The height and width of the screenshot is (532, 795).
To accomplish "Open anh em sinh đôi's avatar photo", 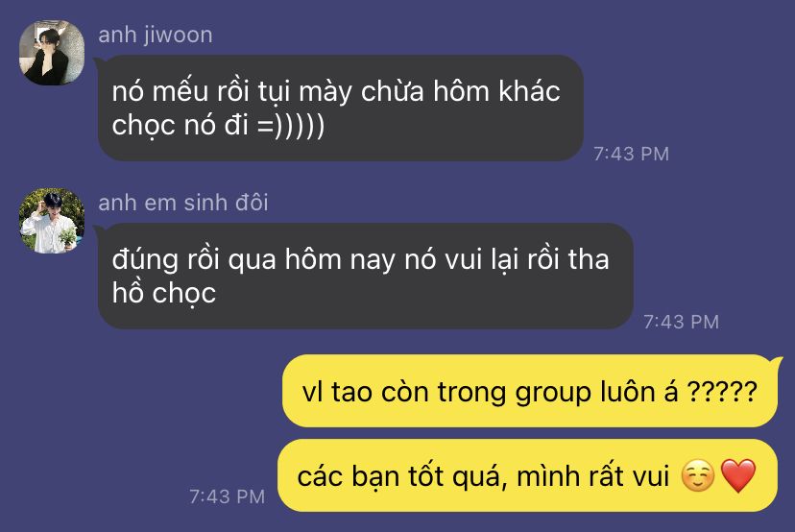I will pyautogui.click(x=52, y=221).
